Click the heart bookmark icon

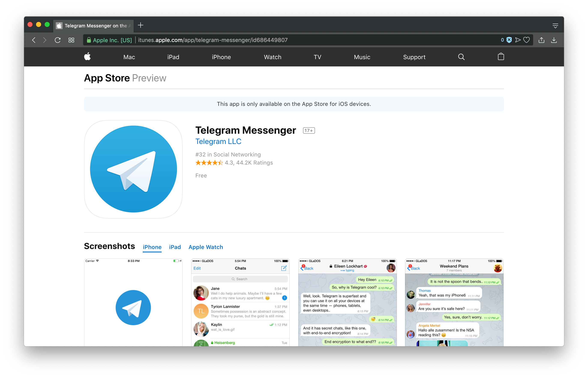[x=526, y=40]
